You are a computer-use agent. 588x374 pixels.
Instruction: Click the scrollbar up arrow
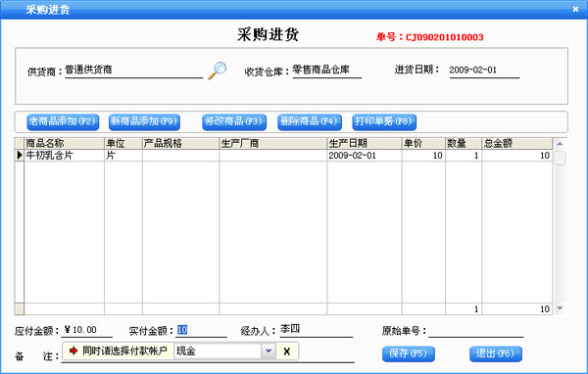(x=560, y=144)
